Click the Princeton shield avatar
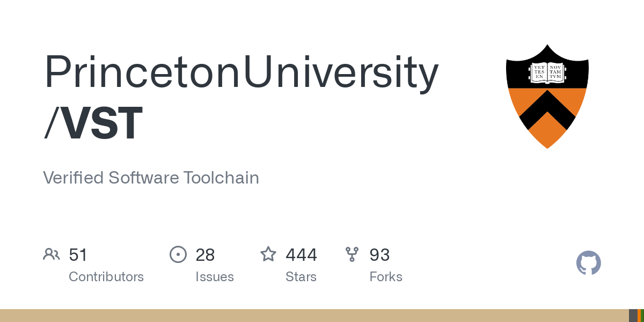The width and height of the screenshot is (644, 322). tap(547, 97)
